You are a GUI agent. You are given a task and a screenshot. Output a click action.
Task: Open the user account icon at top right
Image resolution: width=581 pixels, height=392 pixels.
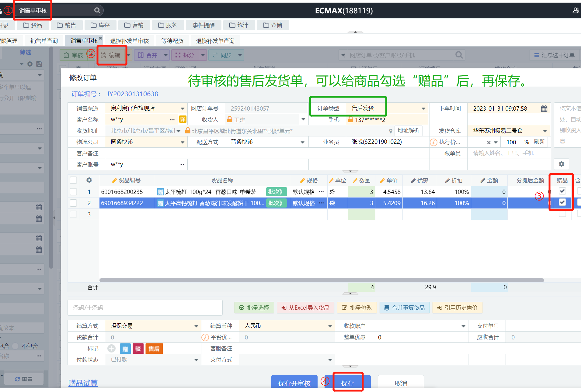(x=576, y=11)
